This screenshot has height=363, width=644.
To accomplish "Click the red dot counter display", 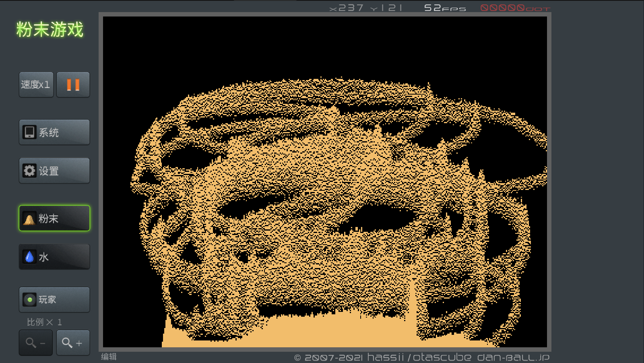I will [515, 8].
